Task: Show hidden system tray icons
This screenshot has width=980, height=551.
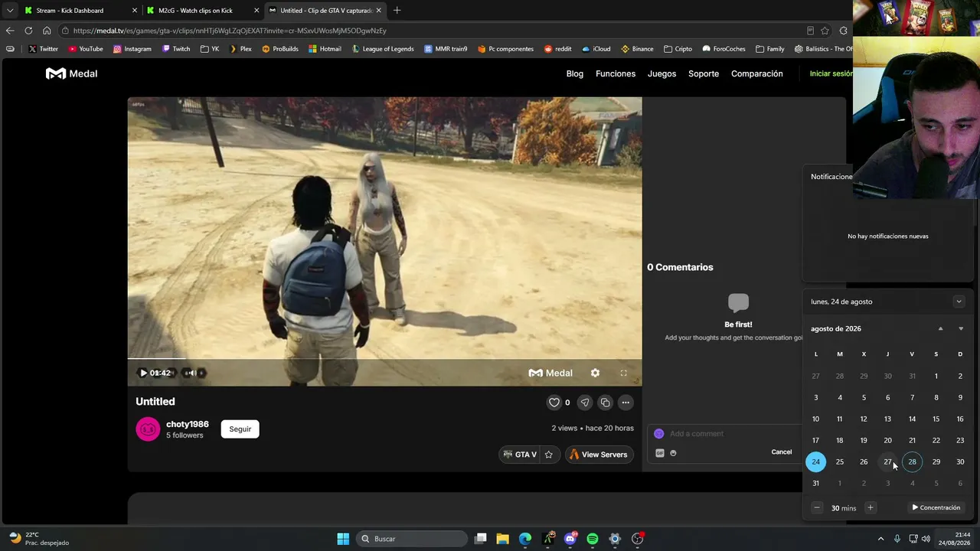Action: click(x=880, y=539)
